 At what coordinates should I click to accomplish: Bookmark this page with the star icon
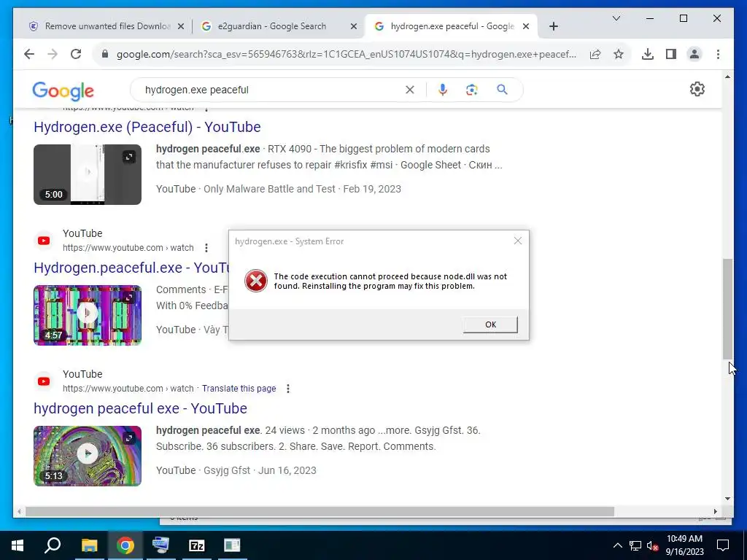tap(619, 54)
